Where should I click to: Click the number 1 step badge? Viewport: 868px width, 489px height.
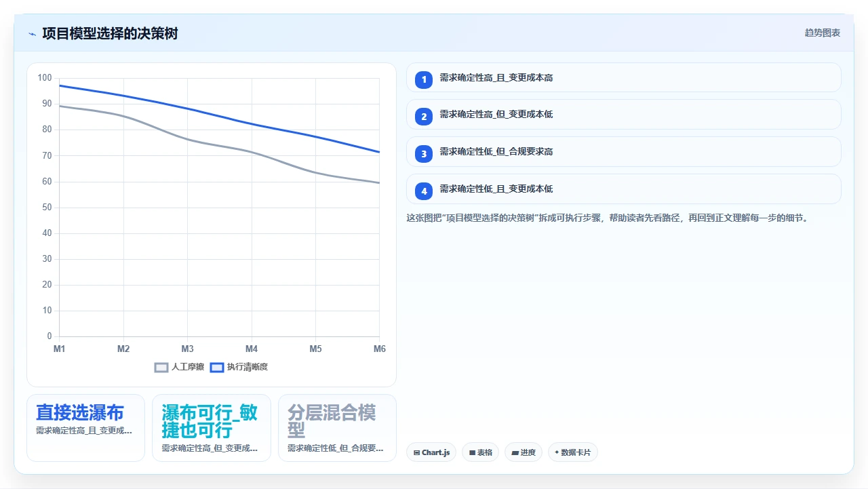tap(424, 79)
